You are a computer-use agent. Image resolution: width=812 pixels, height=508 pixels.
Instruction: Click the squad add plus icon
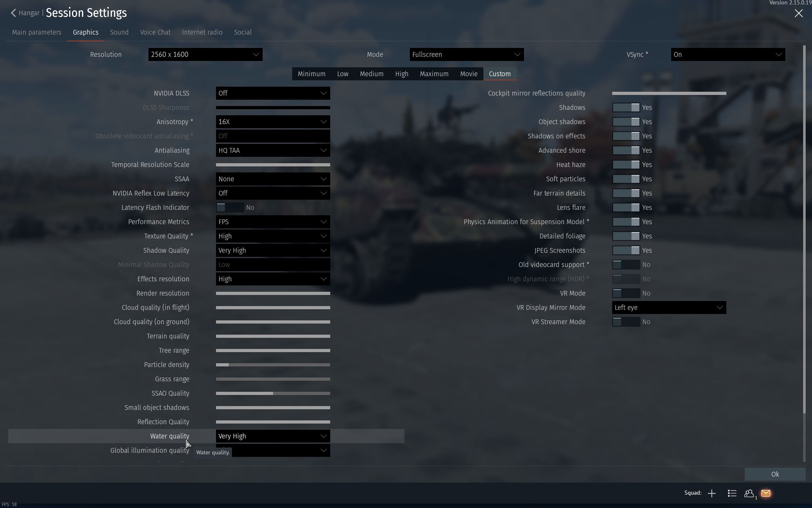click(712, 493)
